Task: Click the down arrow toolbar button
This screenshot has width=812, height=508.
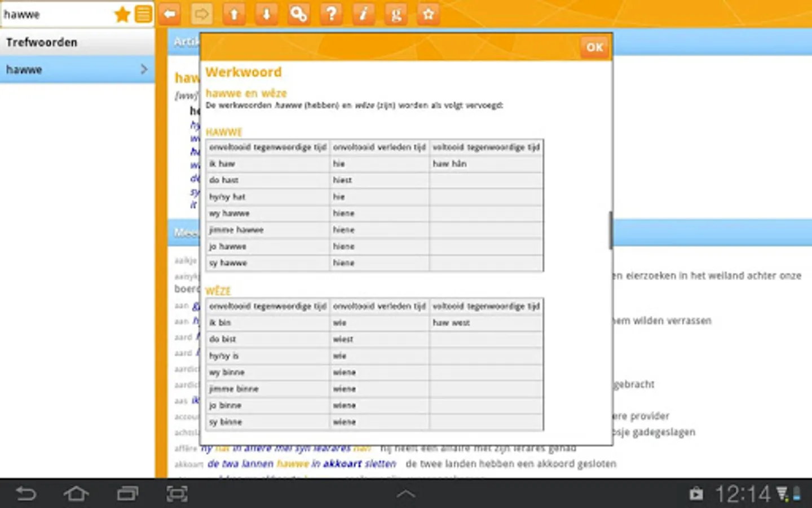Action: pyautogui.click(x=266, y=14)
